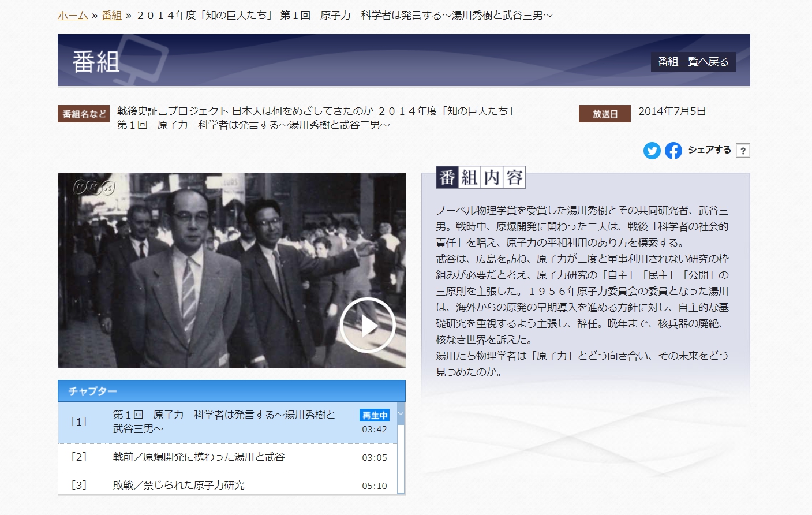Share this program on Twitter
This screenshot has height=515, width=812.
(x=652, y=151)
